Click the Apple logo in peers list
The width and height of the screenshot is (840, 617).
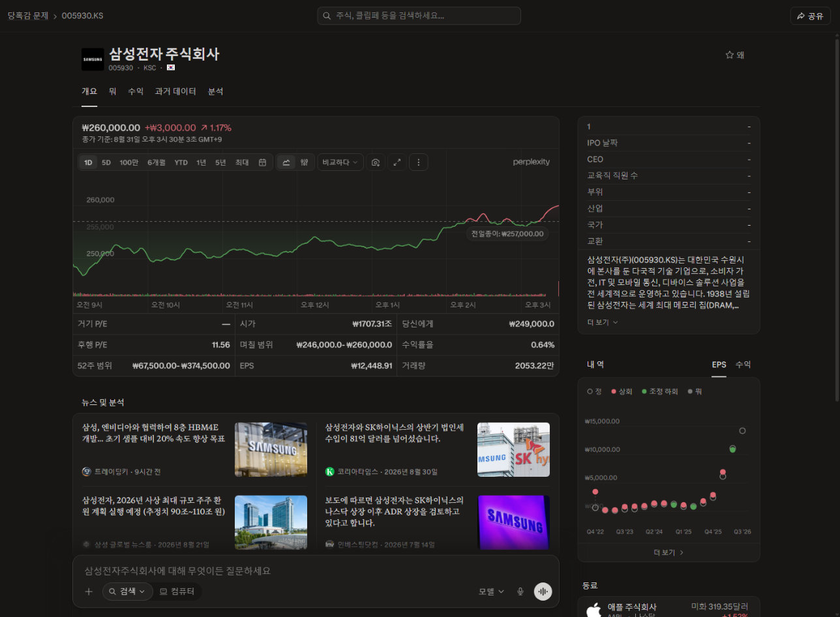(x=593, y=611)
